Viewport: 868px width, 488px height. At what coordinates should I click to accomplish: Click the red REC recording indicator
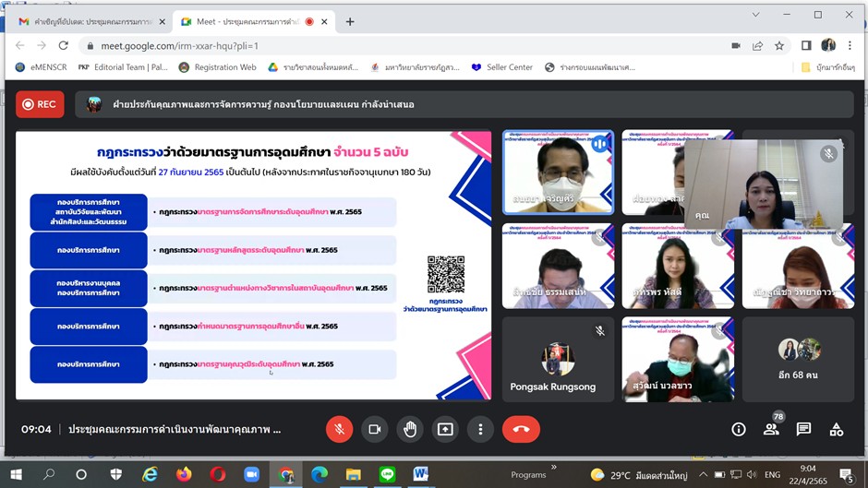pyautogui.click(x=39, y=104)
